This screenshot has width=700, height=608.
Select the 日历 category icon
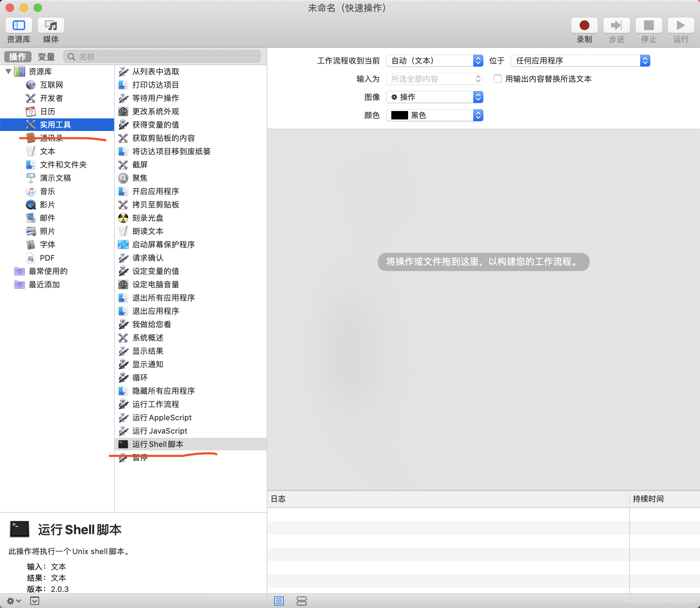pyautogui.click(x=31, y=111)
